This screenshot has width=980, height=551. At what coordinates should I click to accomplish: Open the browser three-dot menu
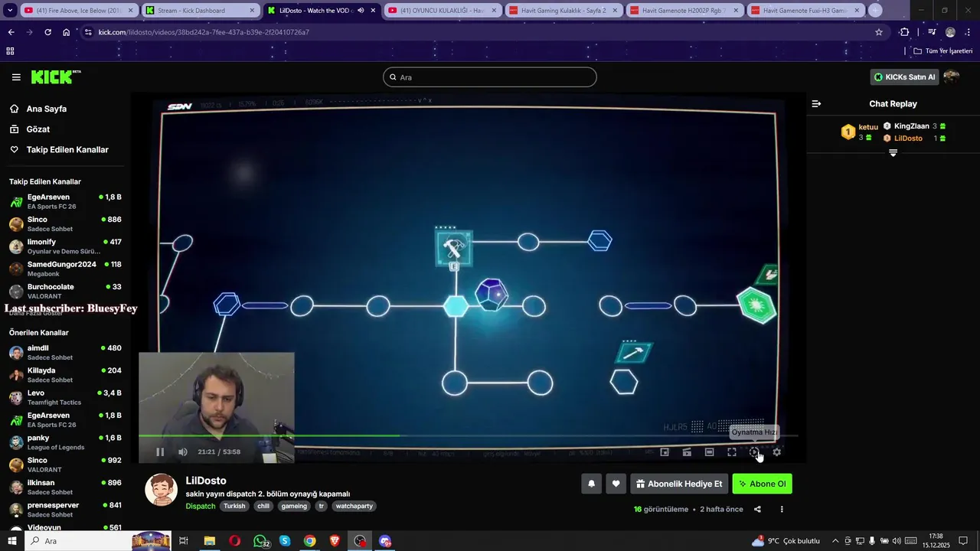[969, 32]
